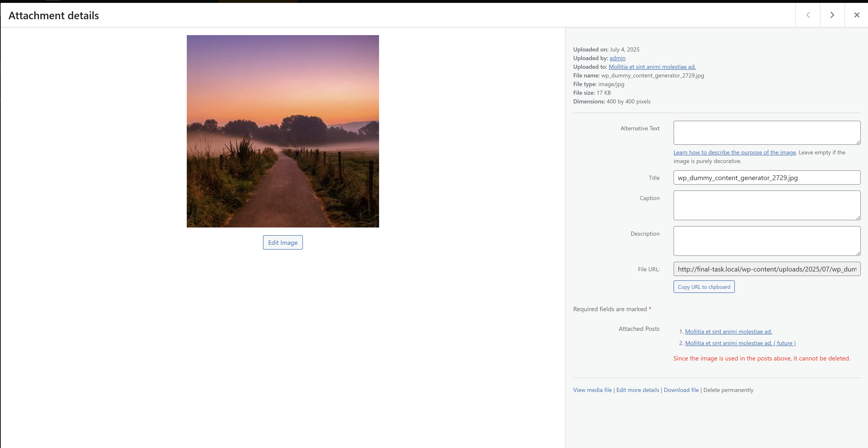Image resolution: width=868 pixels, height=448 pixels.
Task: Click the sunset path image preview
Action: (x=282, y=131)
